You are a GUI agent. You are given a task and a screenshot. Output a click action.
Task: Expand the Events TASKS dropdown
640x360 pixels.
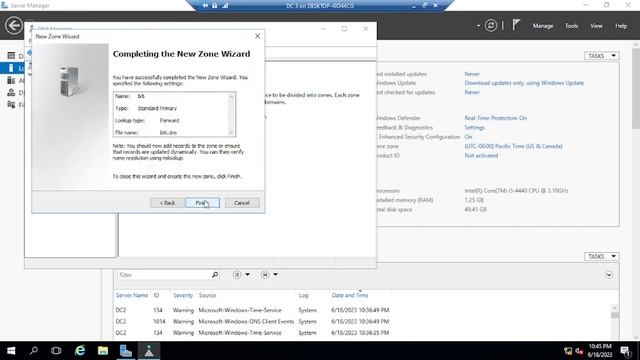pos(602,256)
